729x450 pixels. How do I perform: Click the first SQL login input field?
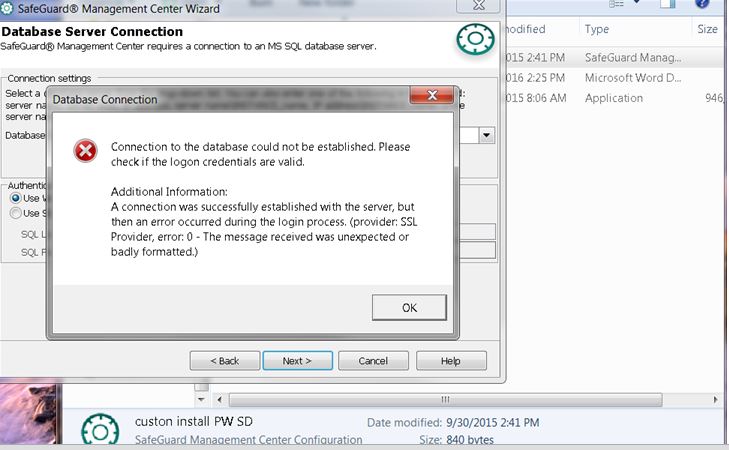[477, 232]
